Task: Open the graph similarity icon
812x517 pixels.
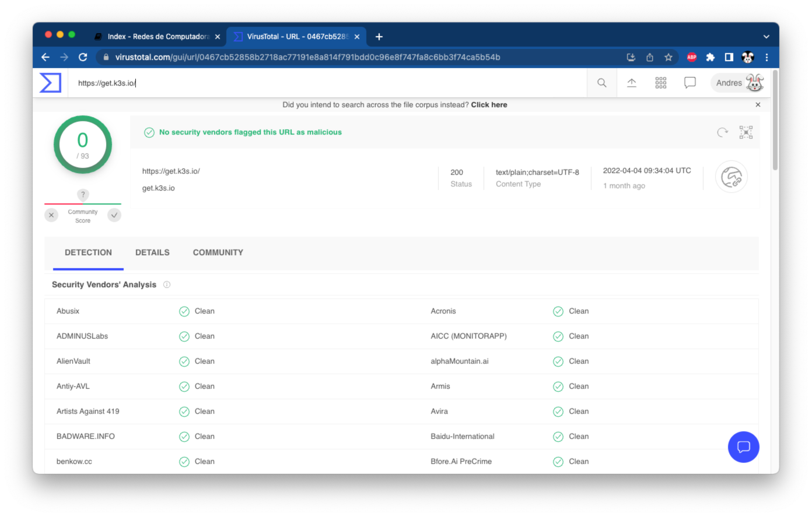Action: click(746, 132)
